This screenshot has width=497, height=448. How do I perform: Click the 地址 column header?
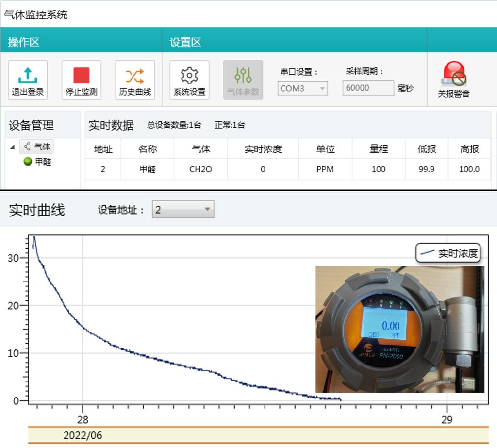coord(103,149)
